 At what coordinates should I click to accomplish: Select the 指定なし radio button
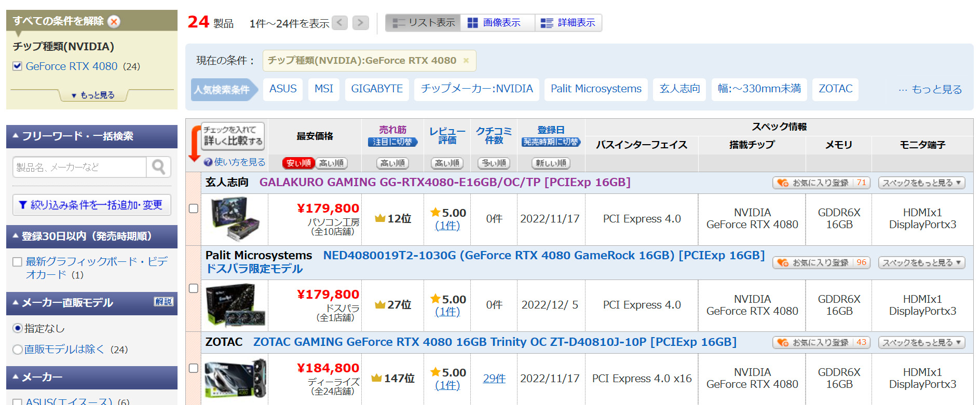click(x=18, y=328)
